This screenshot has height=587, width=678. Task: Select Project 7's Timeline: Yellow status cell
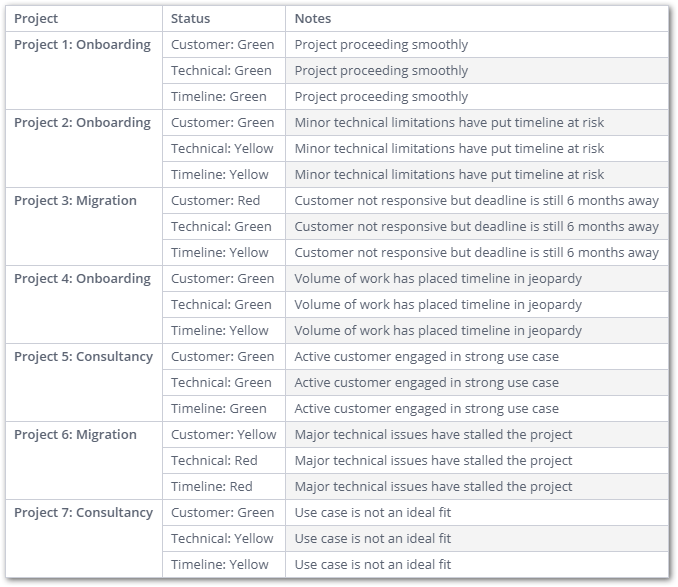220,565
